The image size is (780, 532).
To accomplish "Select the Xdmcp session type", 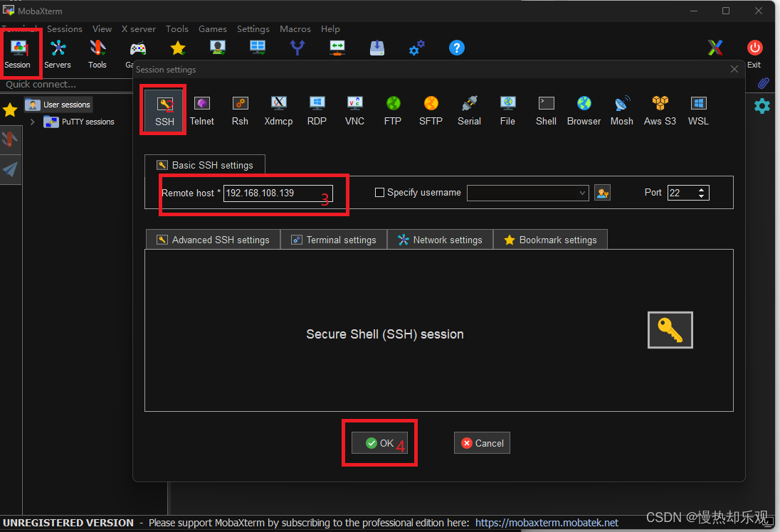I will (278, 111).
